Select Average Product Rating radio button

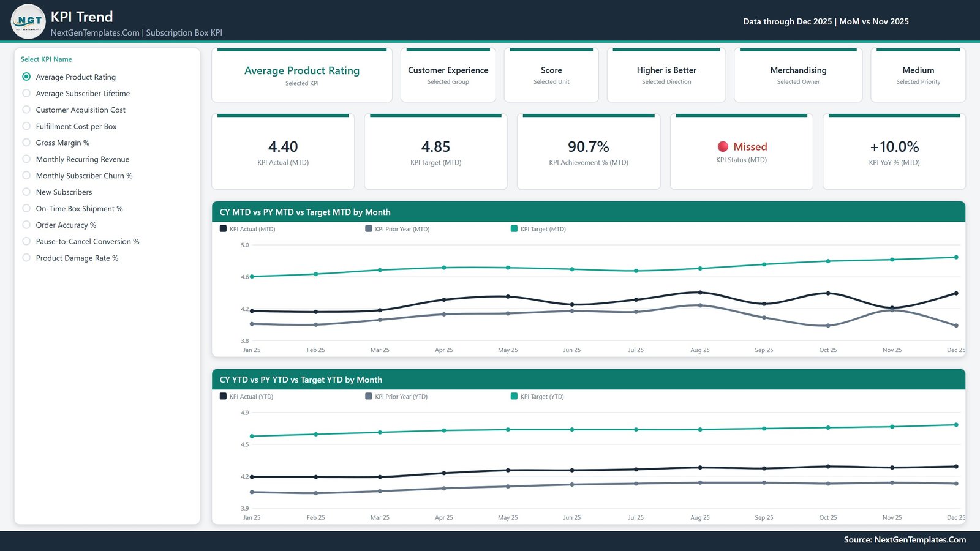click(x=26, y=77)
